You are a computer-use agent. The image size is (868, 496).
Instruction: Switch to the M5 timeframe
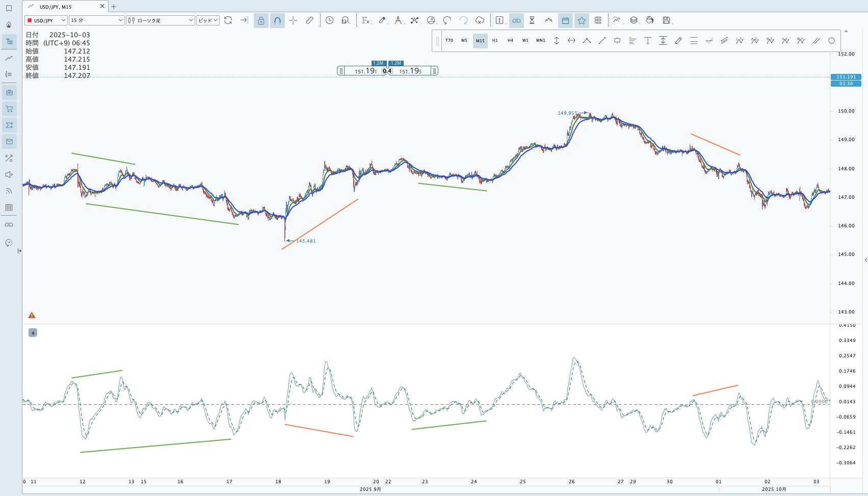coord(464,41)
